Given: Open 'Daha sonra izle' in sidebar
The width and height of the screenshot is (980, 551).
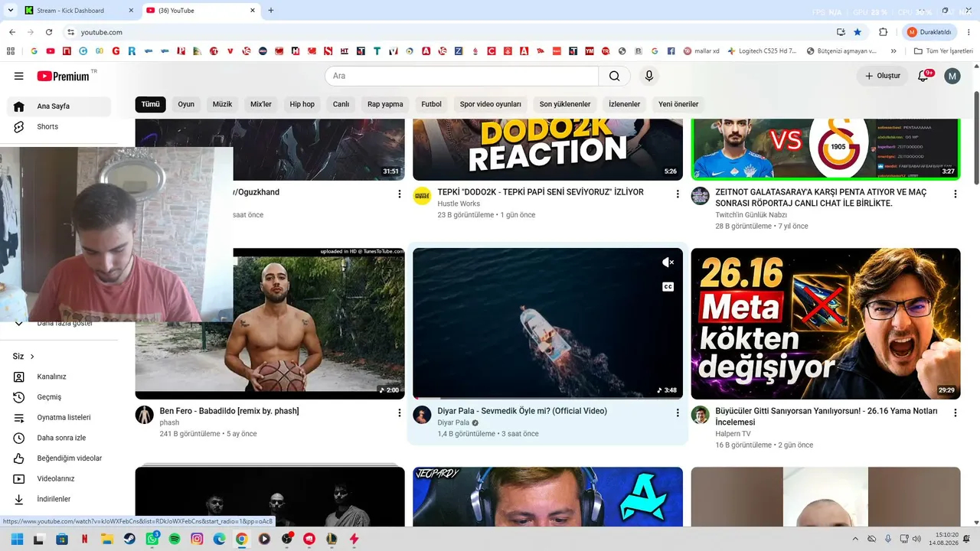Looking at the screenshot, I should click(x=61, y=438).
